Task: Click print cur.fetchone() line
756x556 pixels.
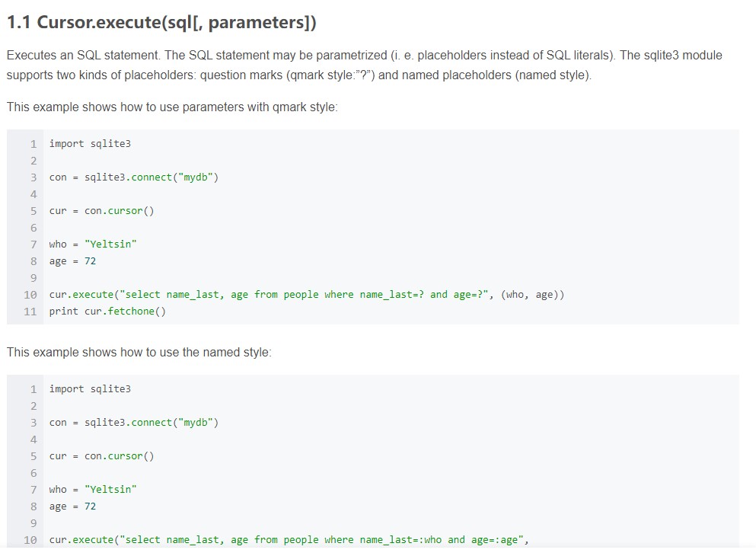Action: click(107, 312)
